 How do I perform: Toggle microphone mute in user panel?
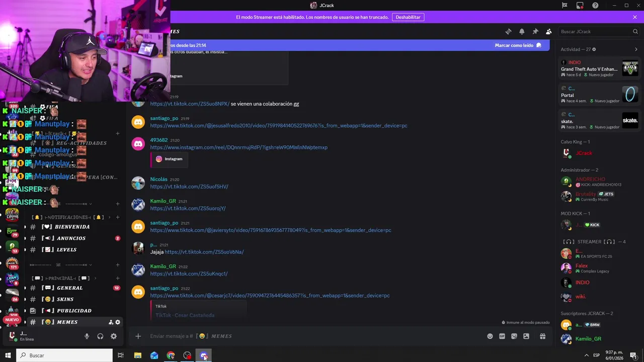point(87,336)
